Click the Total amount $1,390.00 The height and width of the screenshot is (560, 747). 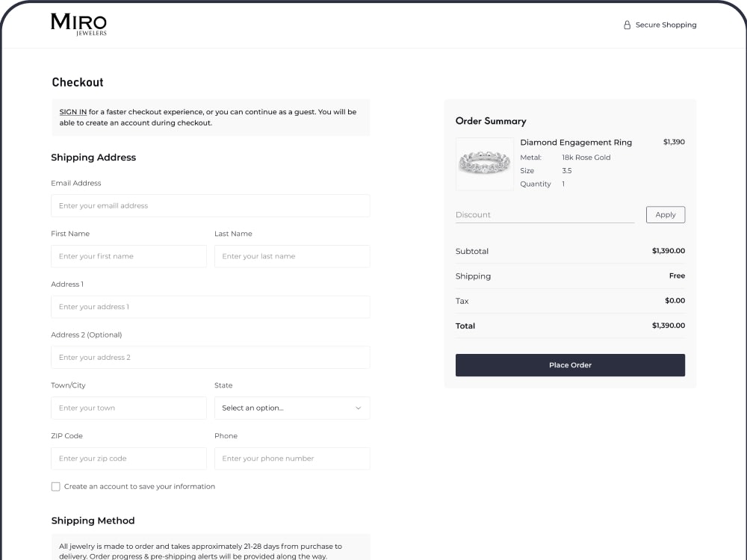(x=669, y=326)
